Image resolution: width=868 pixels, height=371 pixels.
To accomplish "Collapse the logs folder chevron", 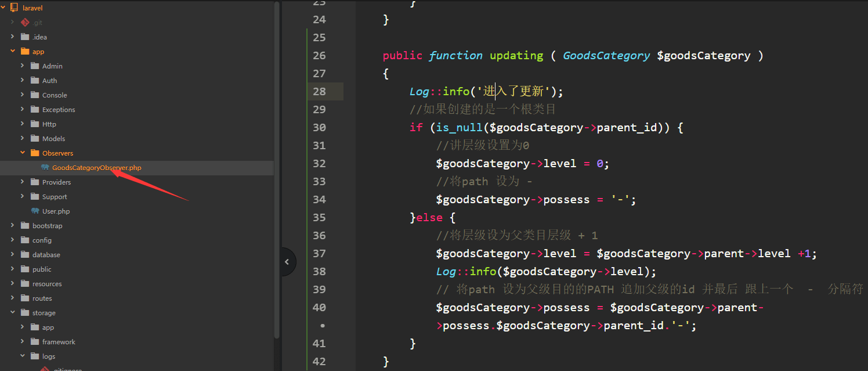I will (22, 356).
